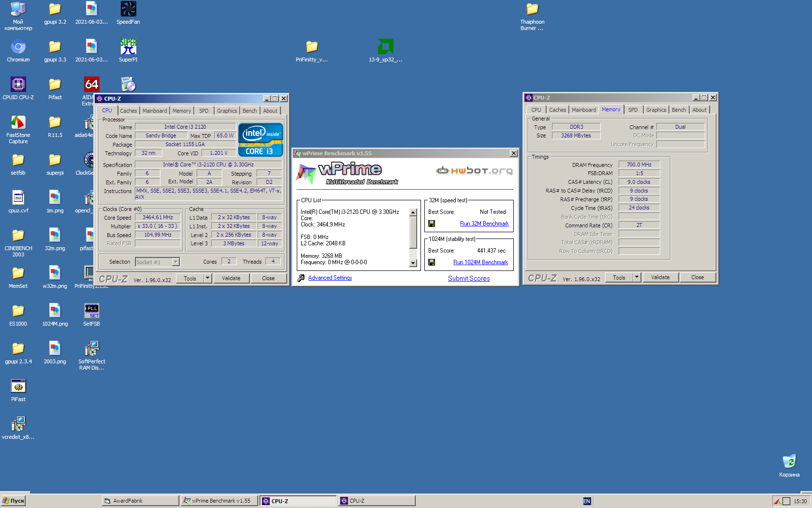Click Close button in the left CPU-Z window
This screenshot has height=508, width=812.
[x=268, y=278]
